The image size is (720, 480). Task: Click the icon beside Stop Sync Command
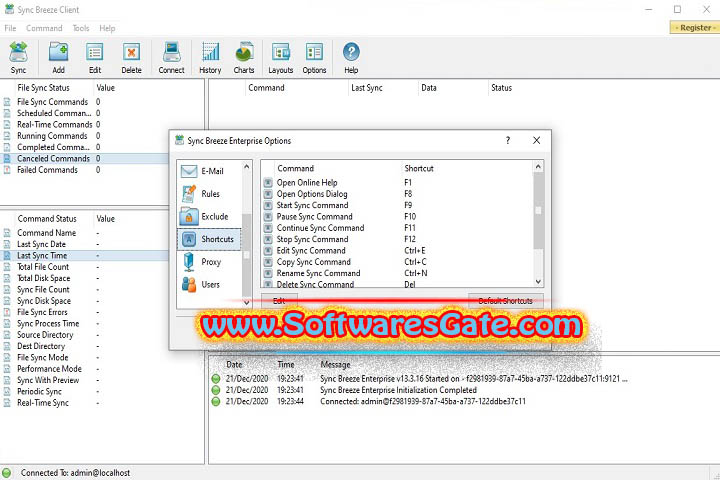[268, 239]
